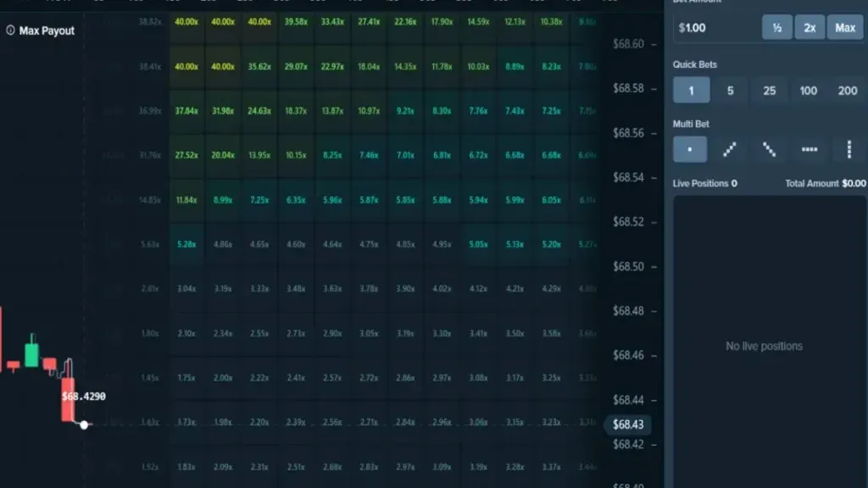Viewport: 868px width, 488px height.
Task: Select the 2.41x payout cell
Action: point(296,378)
